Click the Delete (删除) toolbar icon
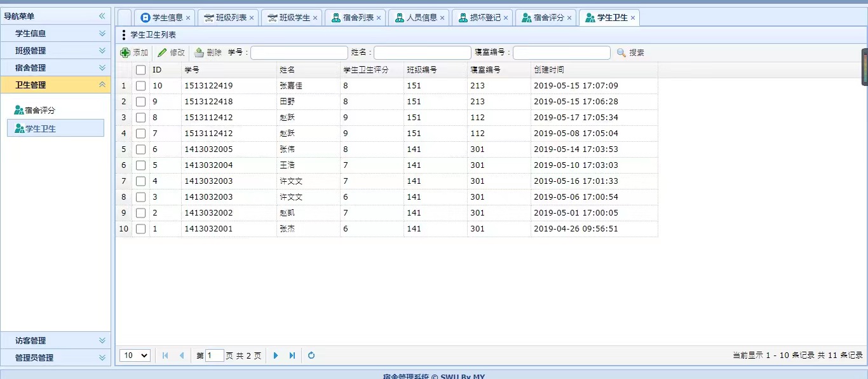Image resolution: width=868 pixels, height=379 pixels. [199, 53]
